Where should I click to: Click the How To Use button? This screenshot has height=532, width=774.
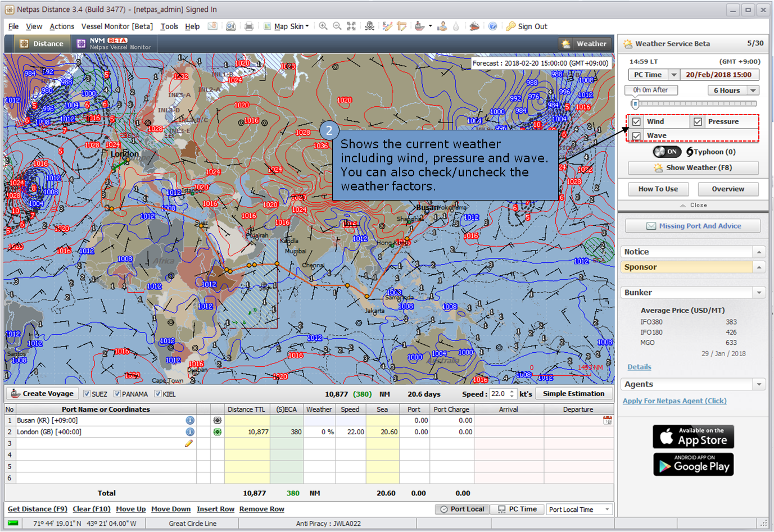click(x=658, y=189)
